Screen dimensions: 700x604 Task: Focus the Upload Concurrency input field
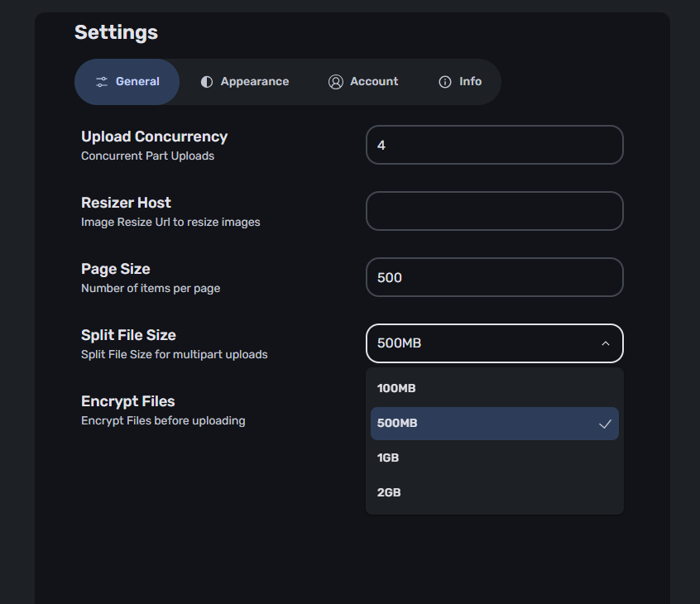coord(495,145)
